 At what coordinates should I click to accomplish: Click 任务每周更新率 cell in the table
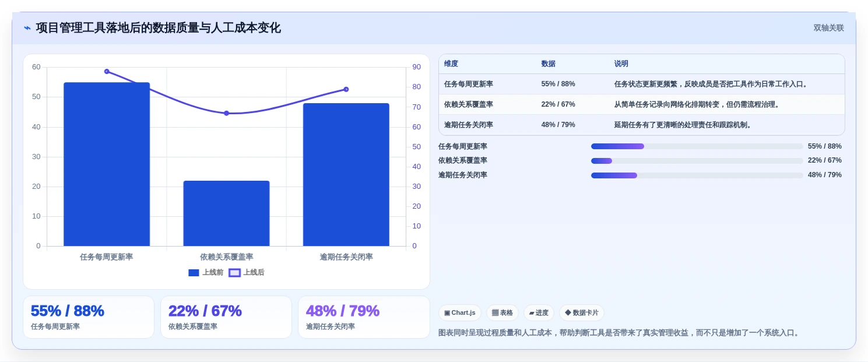[469, 84]
